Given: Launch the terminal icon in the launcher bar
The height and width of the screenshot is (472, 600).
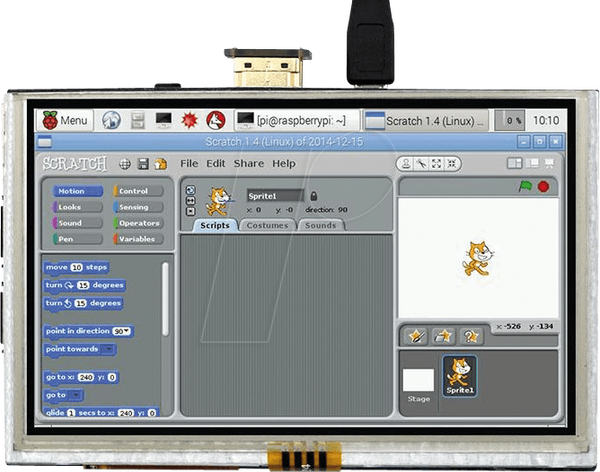Looking at the screenshot, I should pos(163,120).
